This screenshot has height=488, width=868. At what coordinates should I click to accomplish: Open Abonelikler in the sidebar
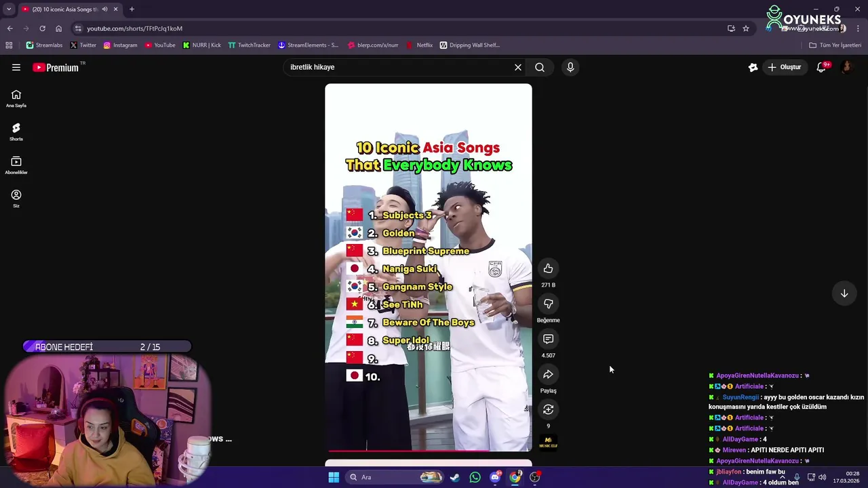(x=16, y=165)
